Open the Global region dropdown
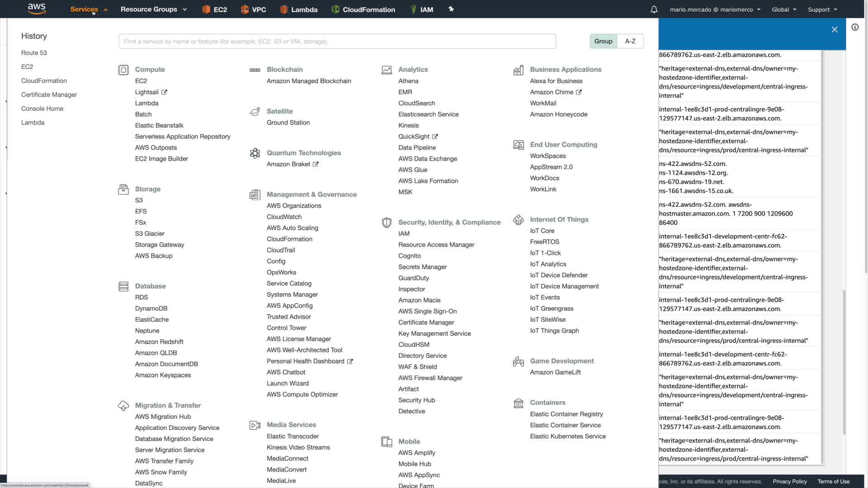Image resolution: width=868 pixels, height=488 pixels. (784, 9)
